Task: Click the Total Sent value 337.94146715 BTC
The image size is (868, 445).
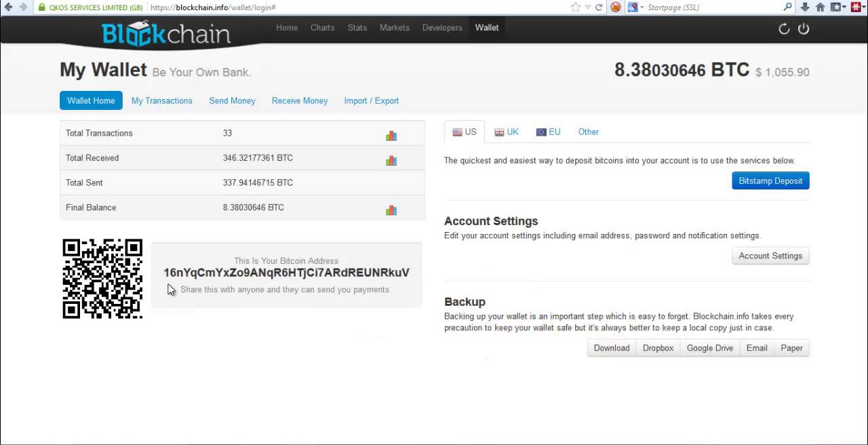Action: 258,182
